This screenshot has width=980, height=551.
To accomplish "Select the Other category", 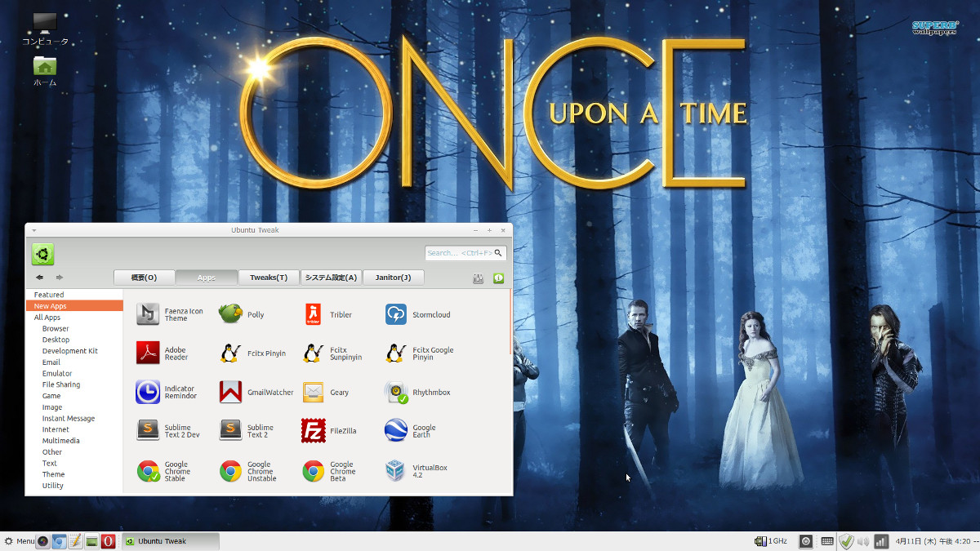I will point(74,452).
